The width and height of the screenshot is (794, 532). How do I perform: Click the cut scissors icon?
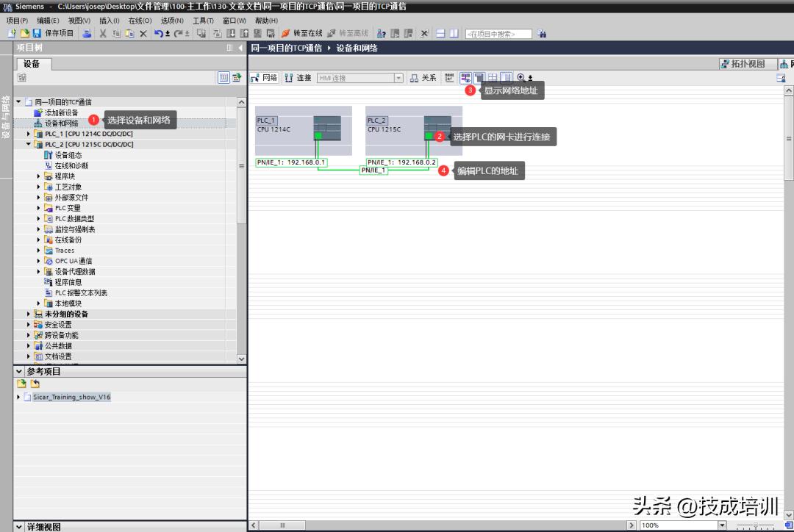tap(103, 33)
